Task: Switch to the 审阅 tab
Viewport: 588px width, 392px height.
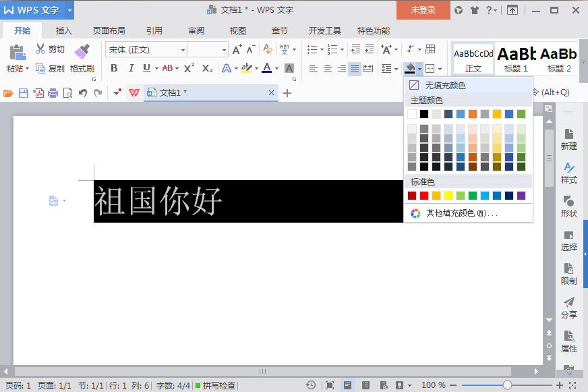Action: tap(196, 31)
